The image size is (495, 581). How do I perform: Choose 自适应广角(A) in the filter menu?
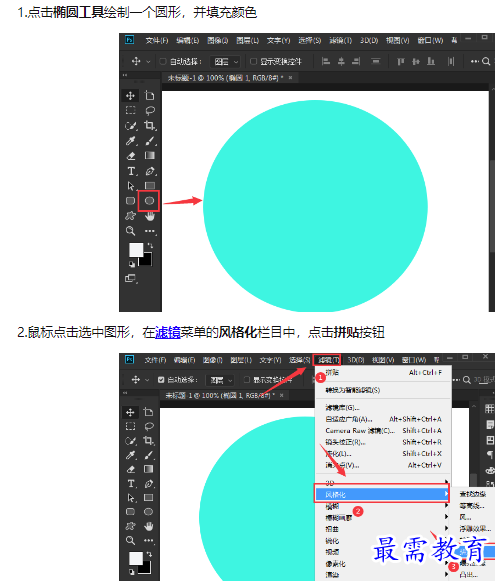[383, 419]
